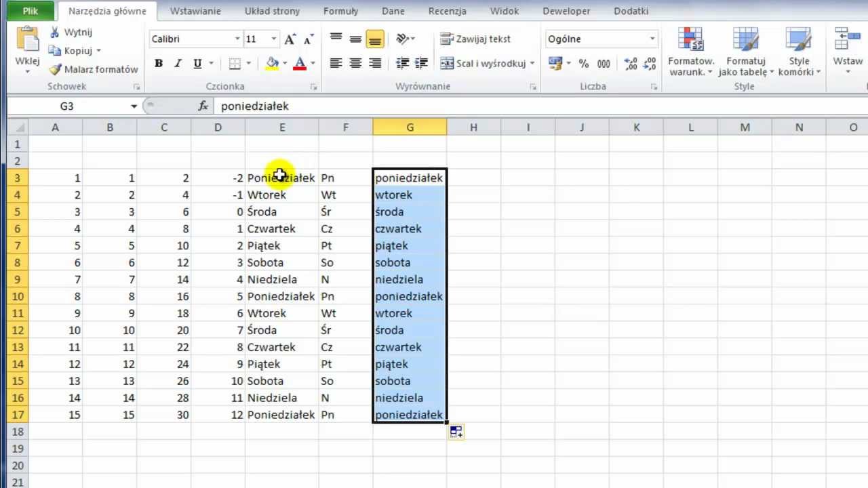Switch to Dane tab
Image resolution: width=868 pixels, height=488 pixels.
[393, 11]
